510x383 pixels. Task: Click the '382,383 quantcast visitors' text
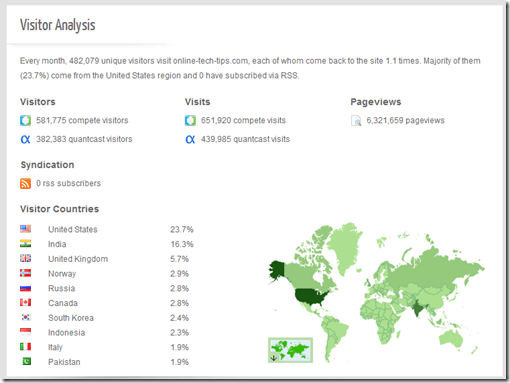(x=84, y=139)
